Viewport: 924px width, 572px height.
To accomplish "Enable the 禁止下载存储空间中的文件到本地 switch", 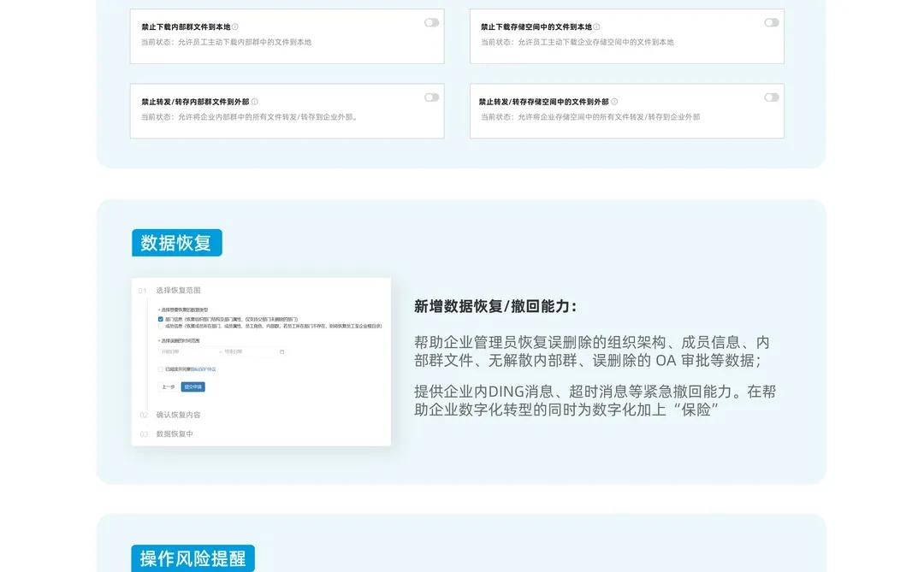I will click(769, 22).
